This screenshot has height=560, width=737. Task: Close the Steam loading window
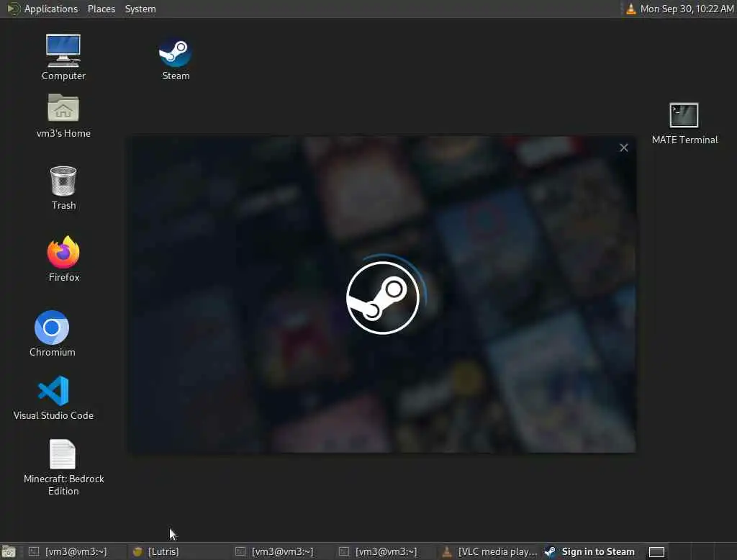tap(624, 148)
